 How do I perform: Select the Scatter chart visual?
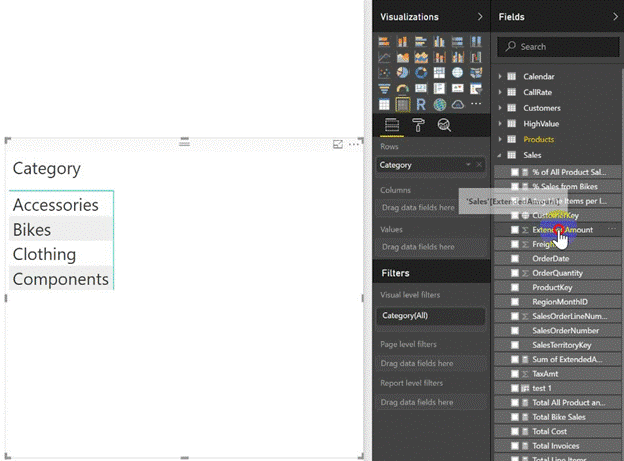click(x=384, y=73)
